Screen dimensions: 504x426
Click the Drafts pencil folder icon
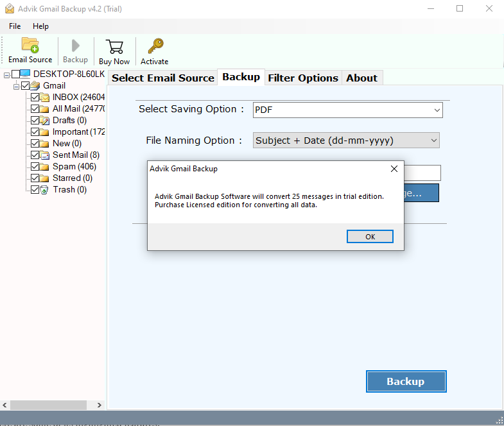[45, 121]
